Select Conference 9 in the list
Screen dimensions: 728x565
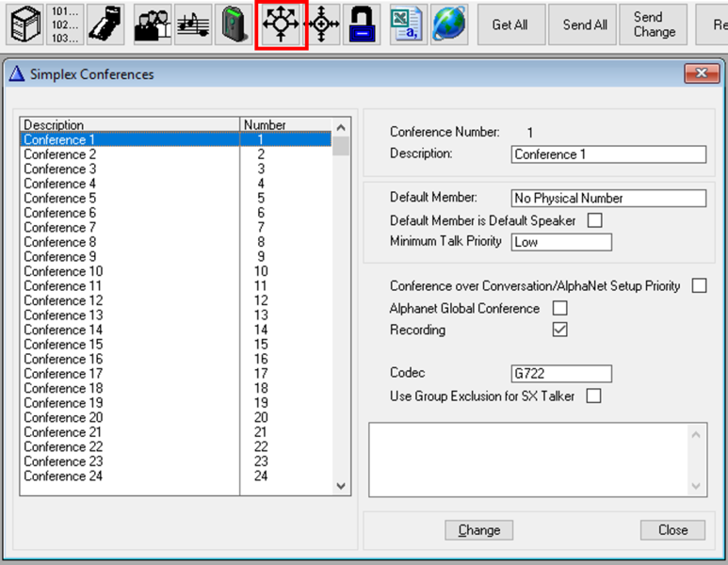point(176,256)
